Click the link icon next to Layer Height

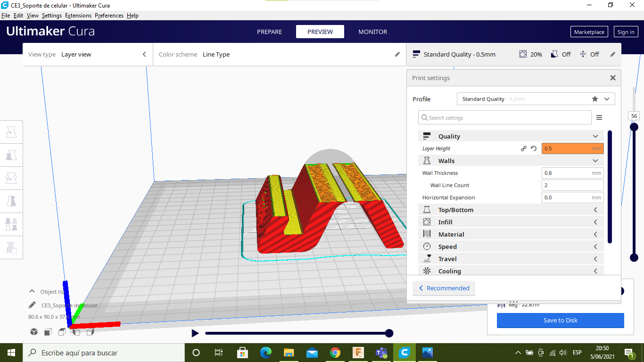coord(524,148)
